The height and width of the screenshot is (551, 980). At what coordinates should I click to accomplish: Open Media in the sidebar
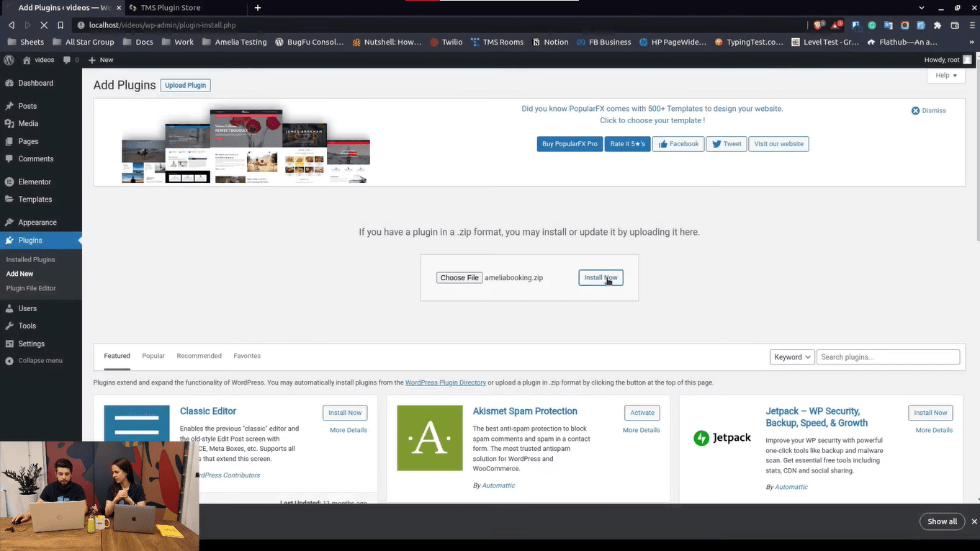pos(28,124)
